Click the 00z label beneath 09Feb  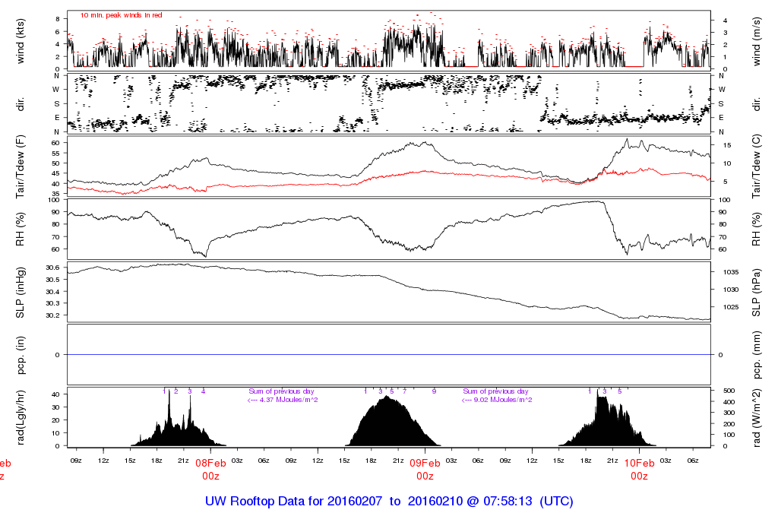tap(425, 477)
